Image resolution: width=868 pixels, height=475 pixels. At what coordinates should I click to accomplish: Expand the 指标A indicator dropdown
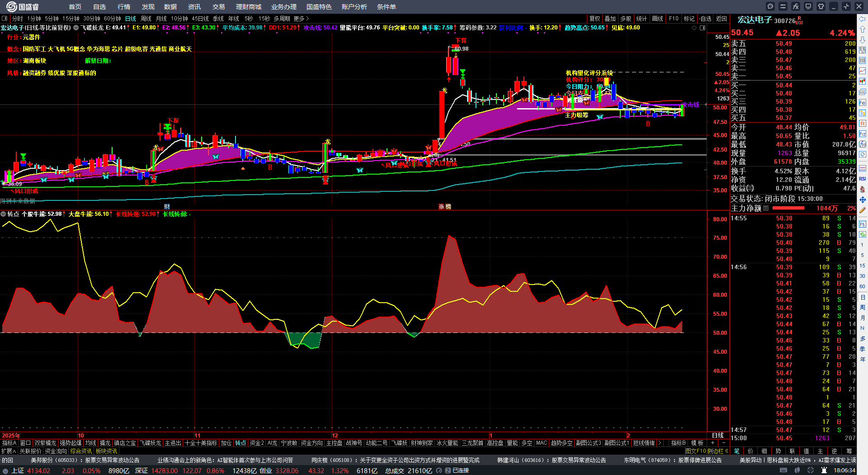[9, 443]
